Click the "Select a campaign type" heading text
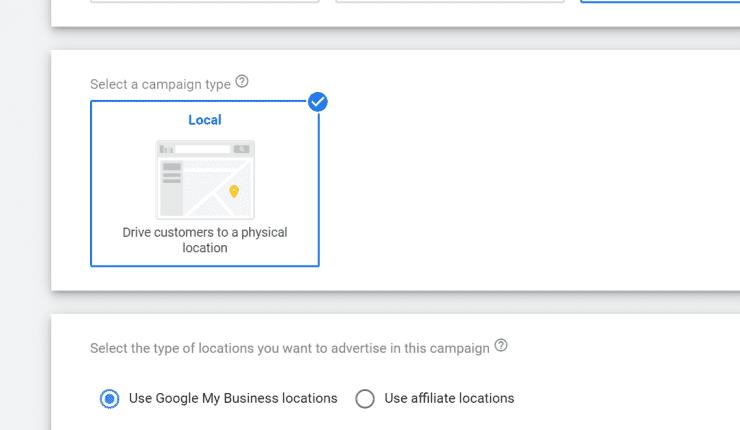740x430 pixels. 160,84
